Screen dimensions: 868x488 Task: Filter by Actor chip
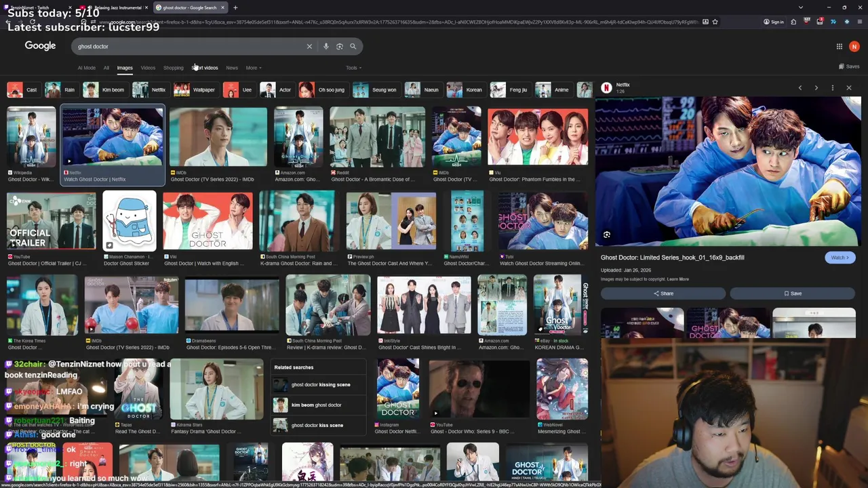277,89
